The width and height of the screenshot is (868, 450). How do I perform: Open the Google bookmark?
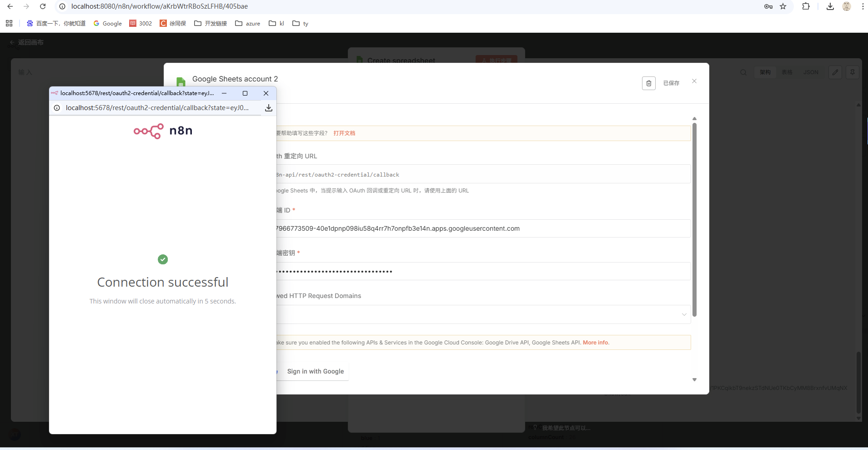(108, 23)
